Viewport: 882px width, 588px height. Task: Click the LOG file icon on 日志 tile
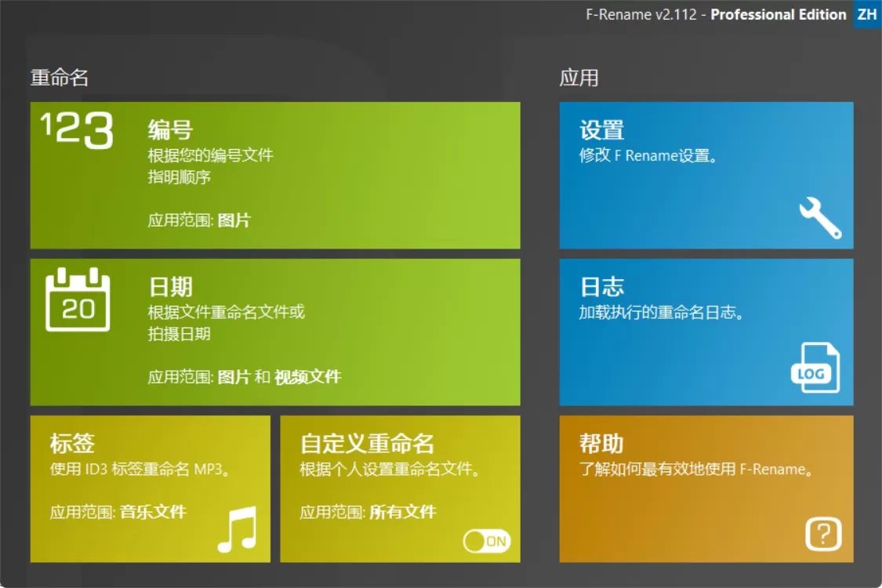point(815,368)
